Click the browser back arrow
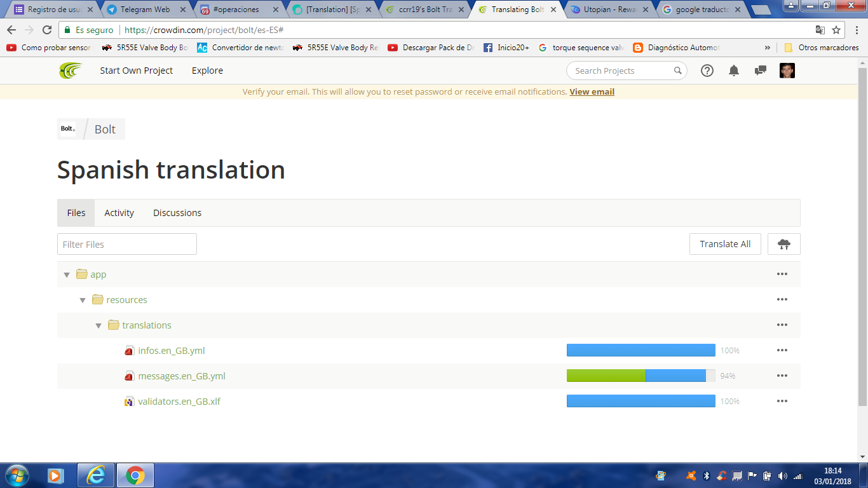Screen dimensions: 868x488 click(x=11, y=30)
